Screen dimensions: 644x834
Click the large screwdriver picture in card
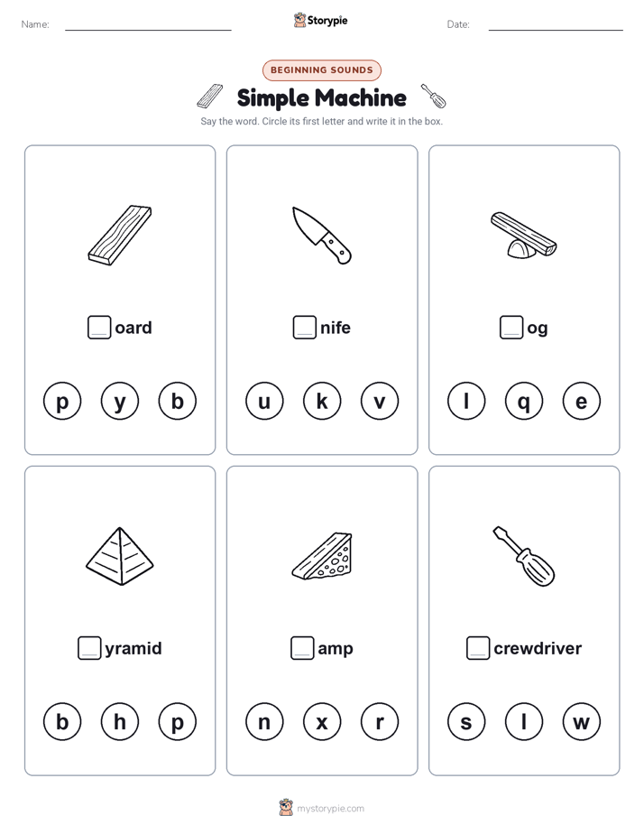(523, 556)
